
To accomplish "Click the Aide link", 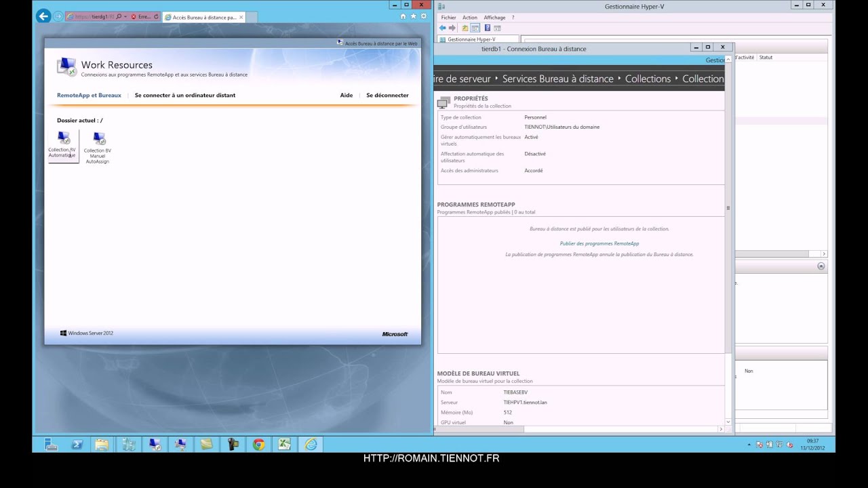I will click(x=347, y=96).
